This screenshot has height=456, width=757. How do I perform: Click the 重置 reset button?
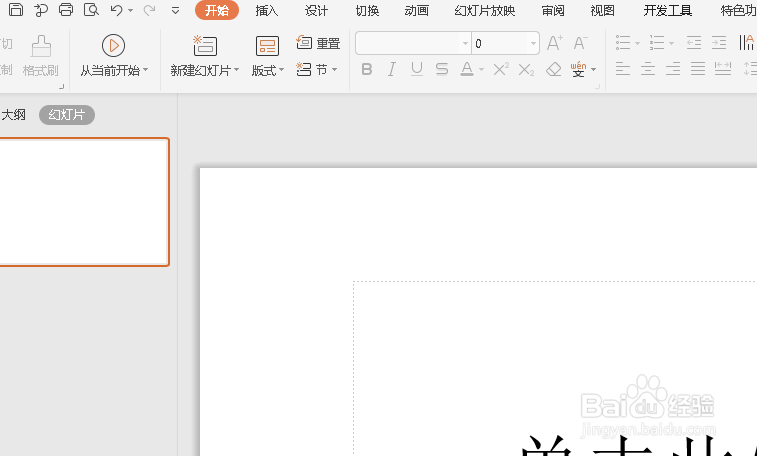318,43
